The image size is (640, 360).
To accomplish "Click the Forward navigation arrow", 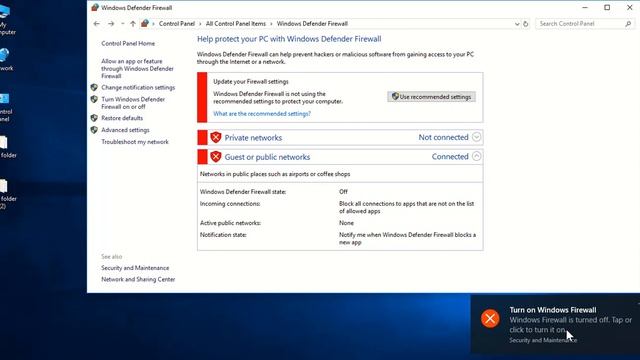I will coord(111,24).
